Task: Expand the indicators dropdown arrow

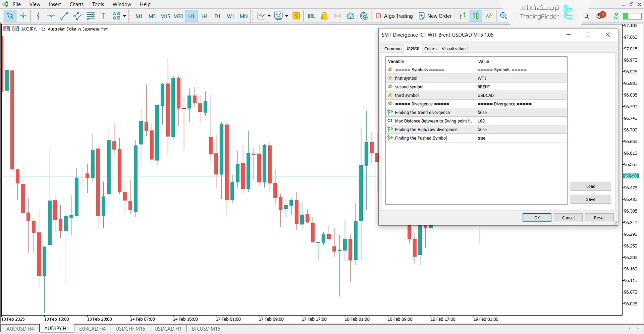Action: point(286,16)
